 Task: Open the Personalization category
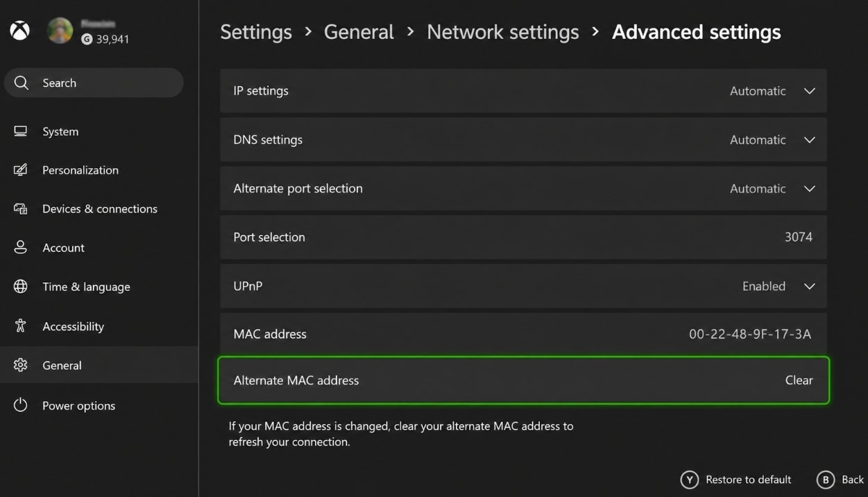(80, 170)
